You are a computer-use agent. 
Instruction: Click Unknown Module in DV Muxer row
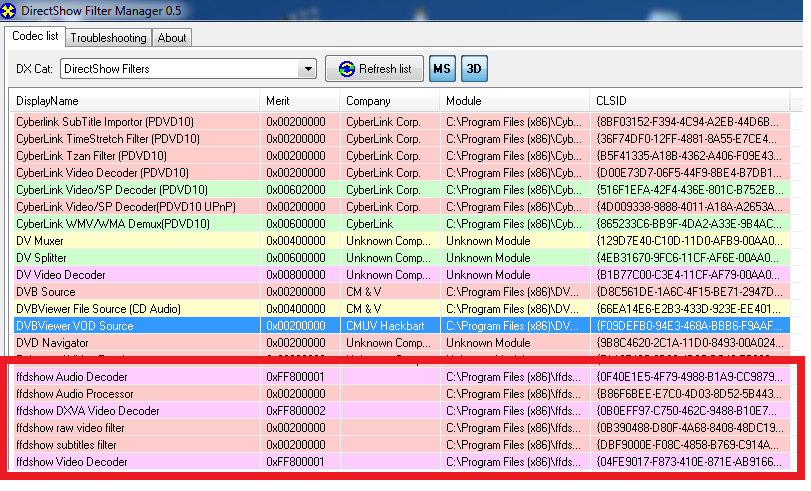click(488, 241)
